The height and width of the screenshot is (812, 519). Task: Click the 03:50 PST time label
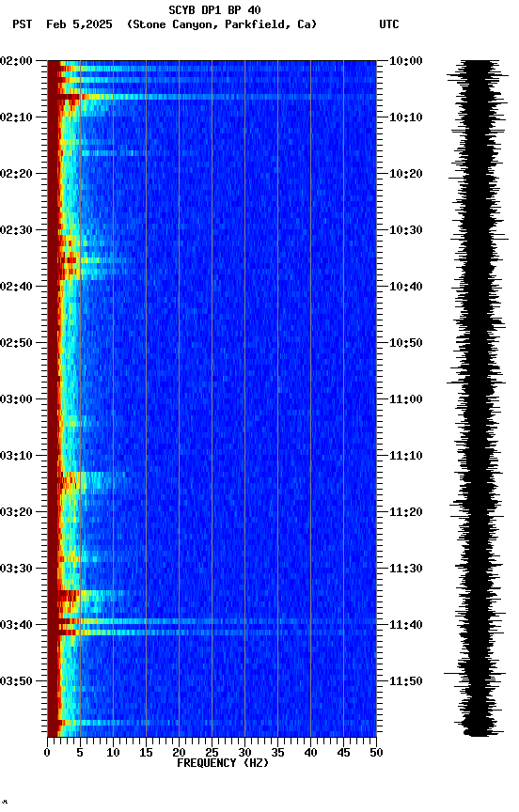[16, 681]
